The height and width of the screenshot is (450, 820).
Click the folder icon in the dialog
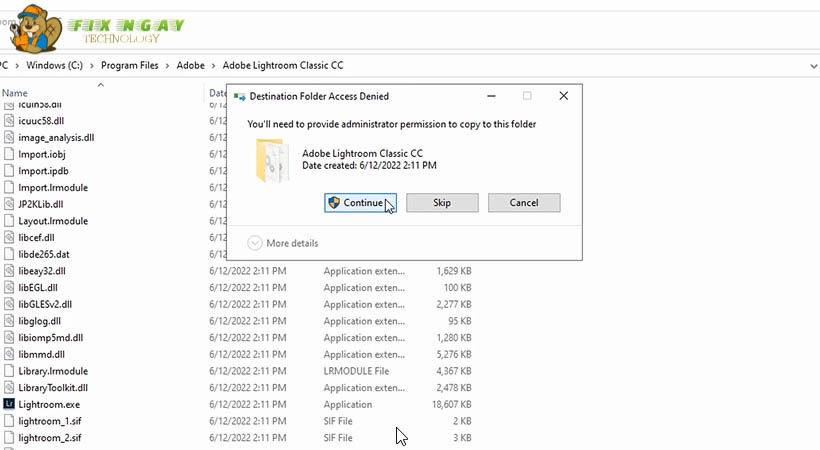click(273, 160)
